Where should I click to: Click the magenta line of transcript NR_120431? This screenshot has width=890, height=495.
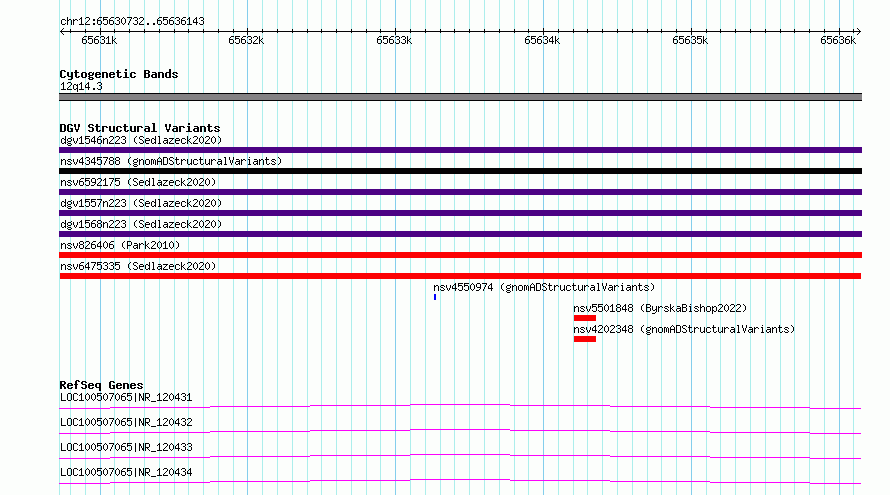(x=460, y=406)
